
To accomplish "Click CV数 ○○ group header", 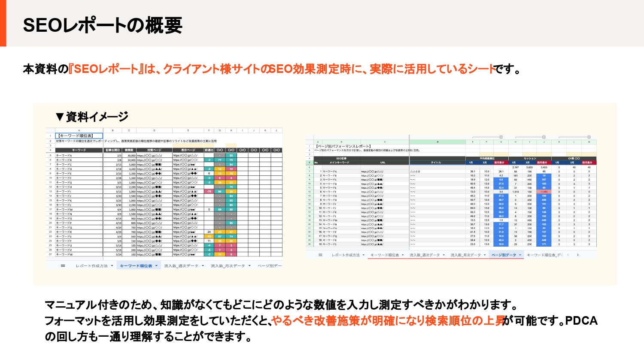I will point(574,159).
